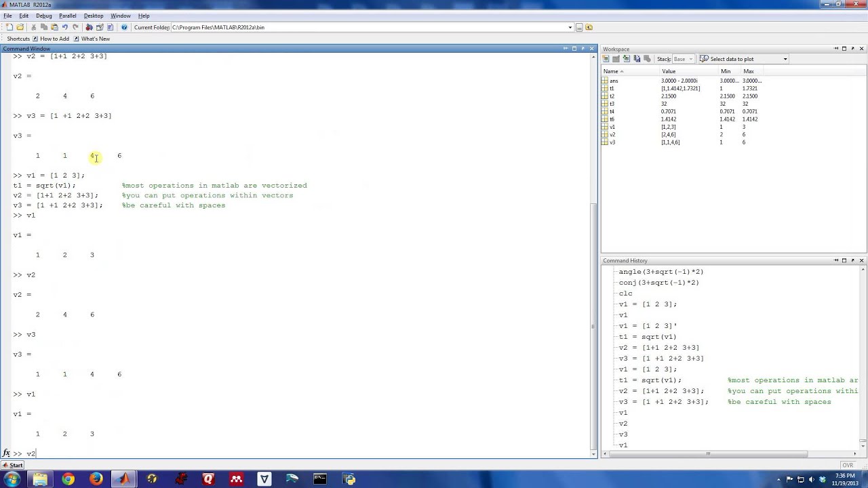Open the Stack Base dropdown
This screenshot has height=488, width=868.
[x=682, y=59]
